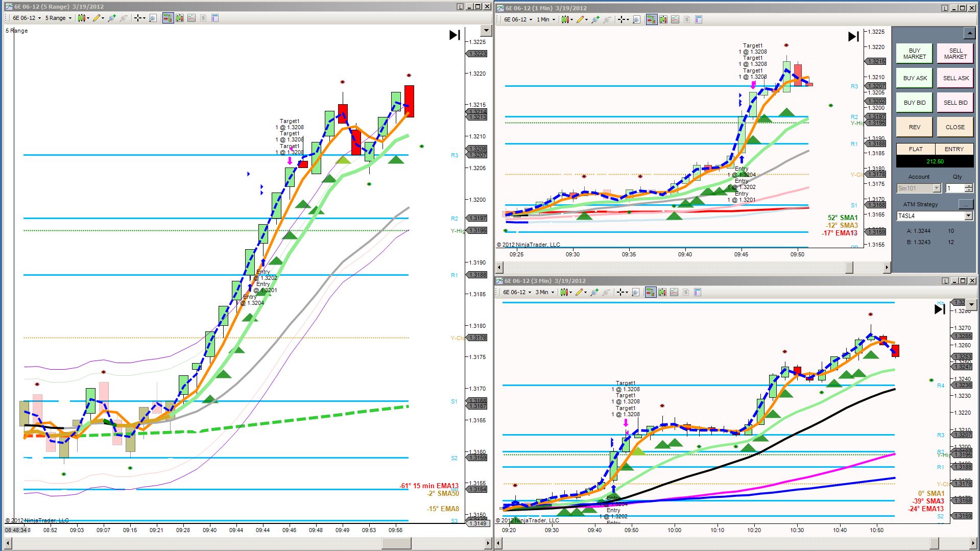The image size is (980, 551).
Task: Select the crosshair cursor in 3 Min chart
Action: (622, 292)
